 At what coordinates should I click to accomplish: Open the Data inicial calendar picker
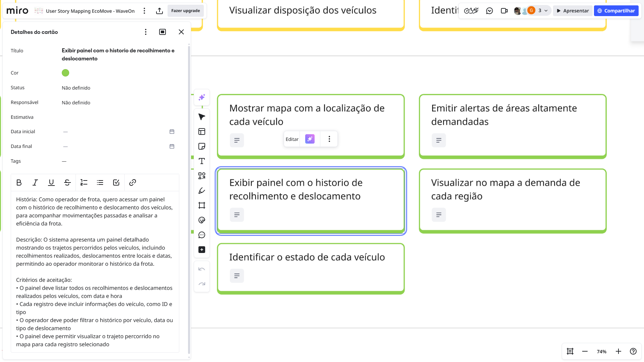(x=172, y=132)
